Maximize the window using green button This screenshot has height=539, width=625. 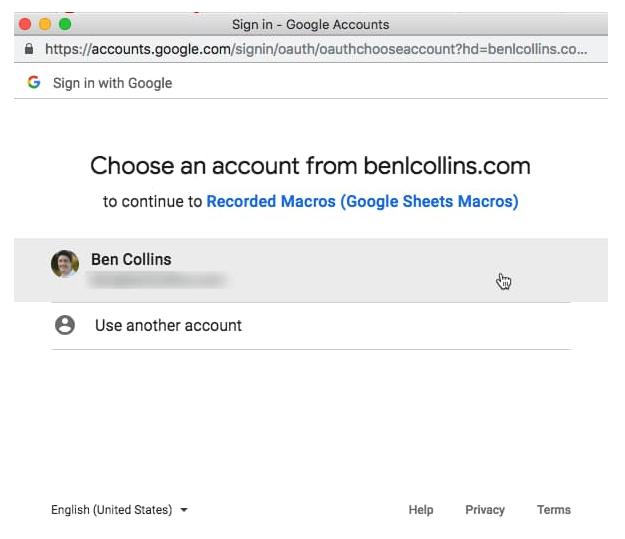65,24
